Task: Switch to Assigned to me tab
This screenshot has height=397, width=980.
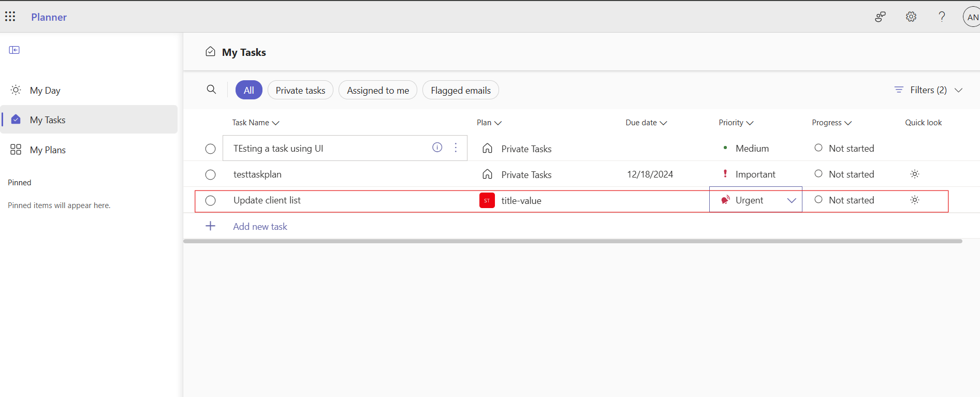Action: [x=378, y=90]
